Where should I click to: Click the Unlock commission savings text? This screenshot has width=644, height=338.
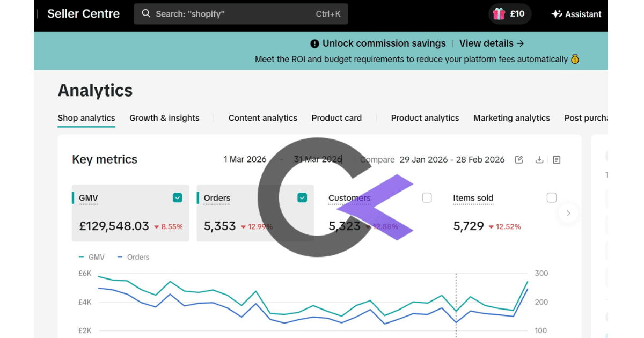pos(384,43)
